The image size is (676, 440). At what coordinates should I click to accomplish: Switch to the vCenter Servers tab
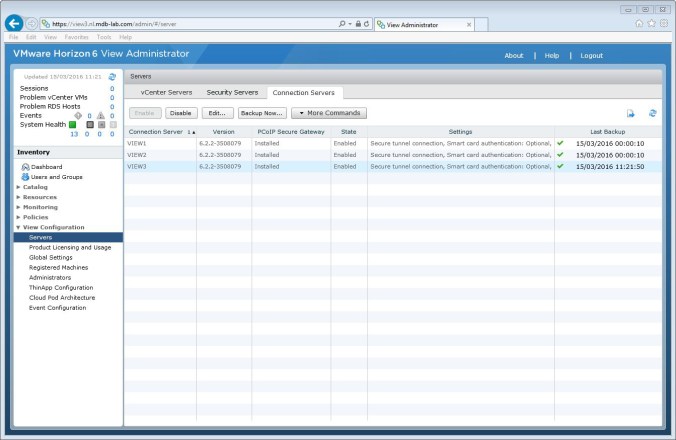pos(166,92)
